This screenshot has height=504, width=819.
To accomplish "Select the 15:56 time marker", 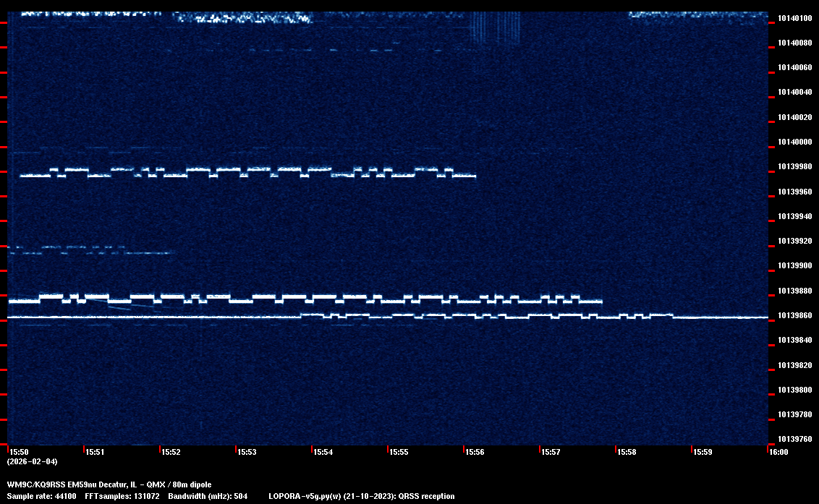I will (475, 452).
